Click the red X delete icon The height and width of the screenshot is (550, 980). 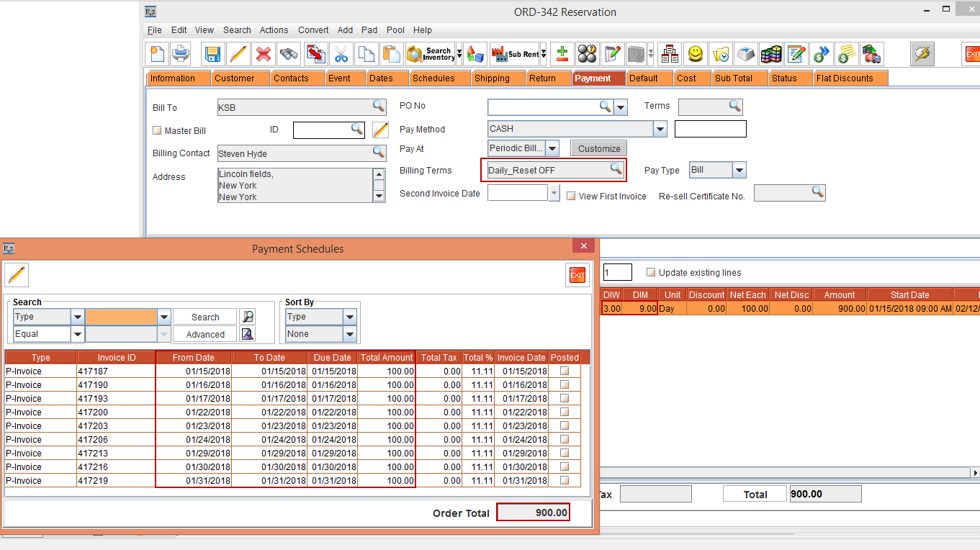click(264, 54)
